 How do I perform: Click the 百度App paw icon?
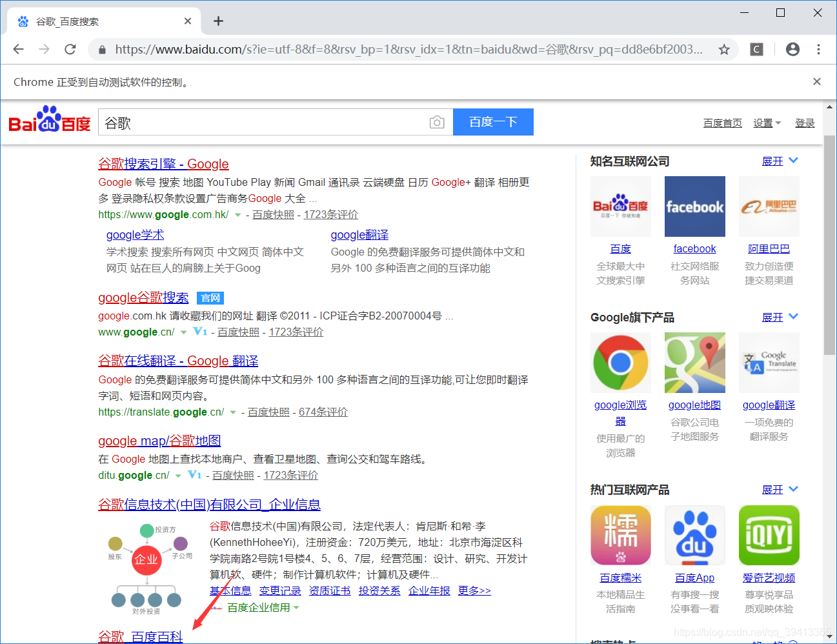pyautogui.click(x=695, y=536)
